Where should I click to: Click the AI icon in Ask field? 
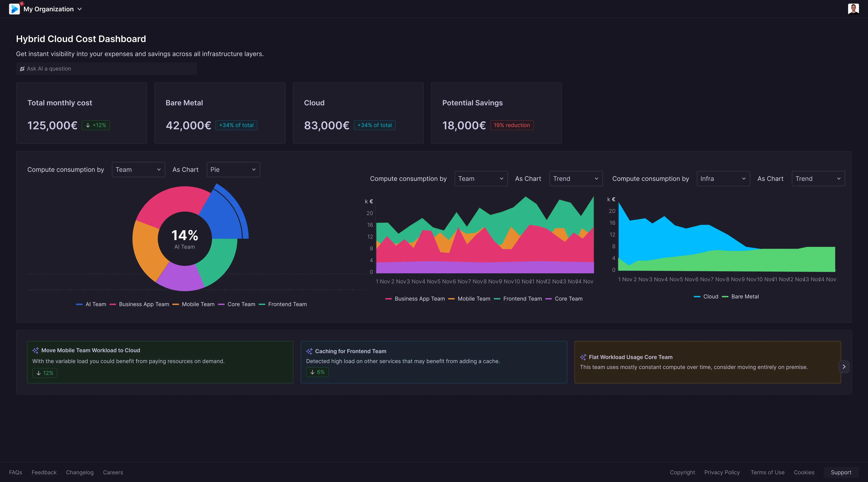[22, 69]
